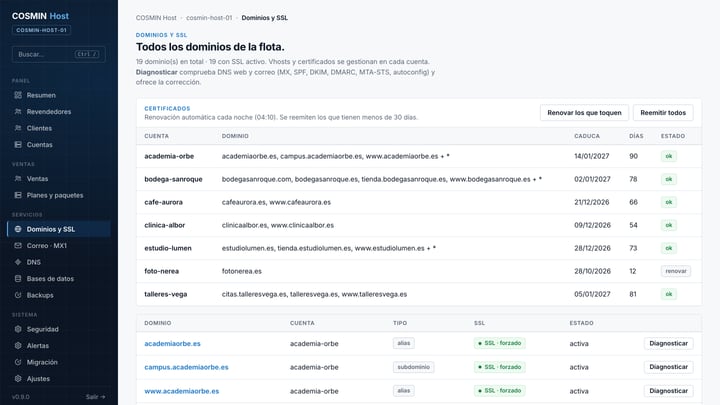720x405 pixels.
Task: Select the cafe-aurora account name
Action: (x=163, y=202)
